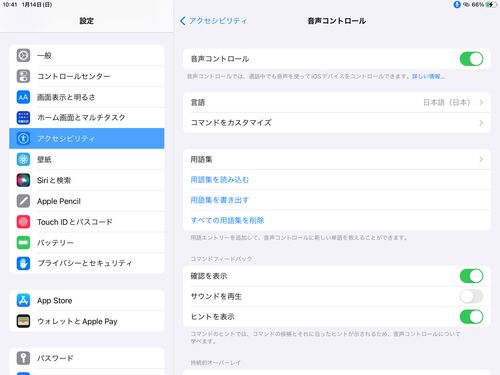Tap the バッテリー green icon
This screenshot has width=500, height=375.
(23, 242)
